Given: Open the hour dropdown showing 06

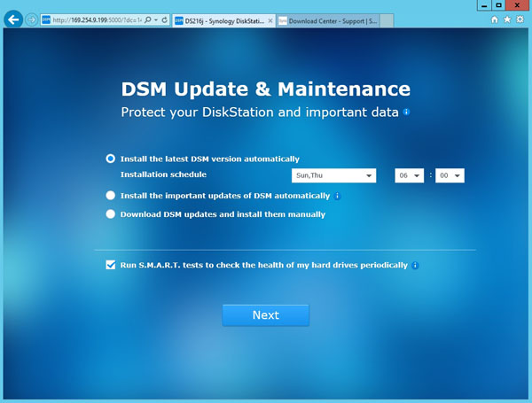Looking at the screenshot, I should click(x=409, y=175).
